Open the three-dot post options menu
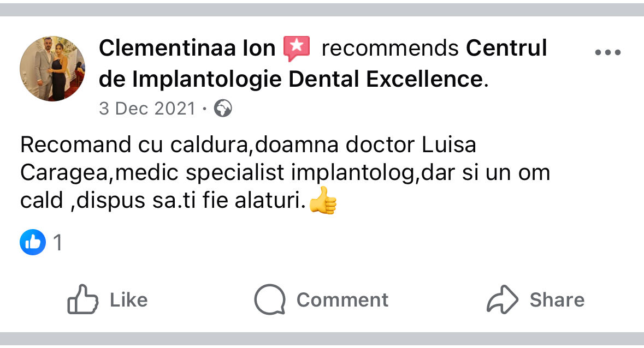Image resolution: width=644 pixels, height=348 pixels. pos(607,53)
